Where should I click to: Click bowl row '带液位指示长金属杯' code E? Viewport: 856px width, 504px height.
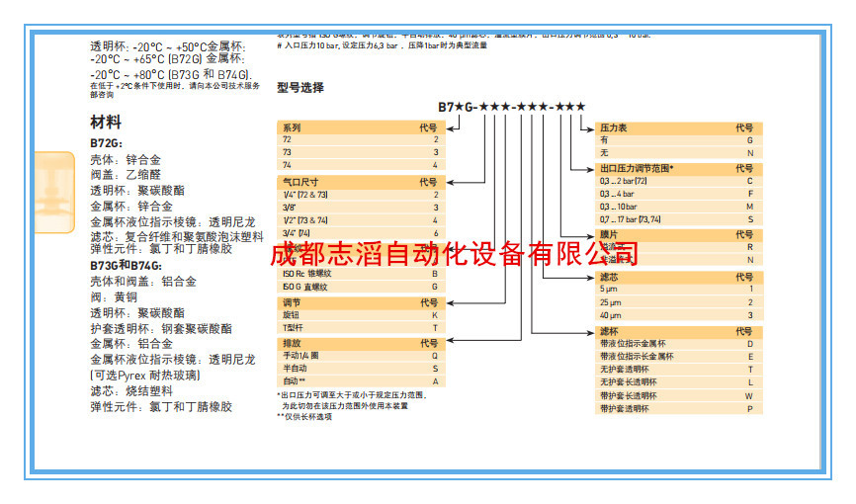pyautogui.click(x=679, y=356)
